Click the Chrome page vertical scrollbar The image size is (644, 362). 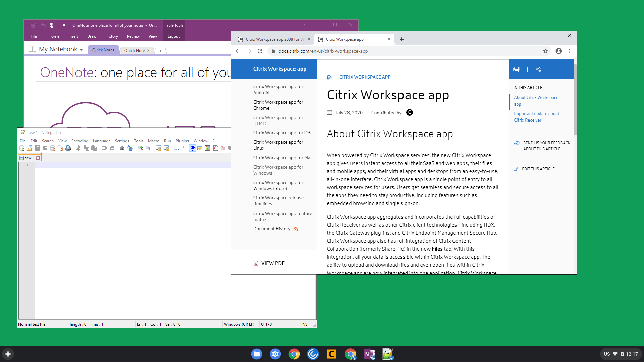(x=575, y=101)
